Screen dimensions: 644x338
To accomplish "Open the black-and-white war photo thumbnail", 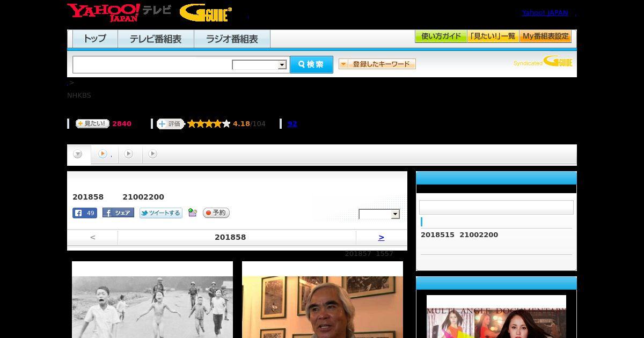I will click(152, 299).
